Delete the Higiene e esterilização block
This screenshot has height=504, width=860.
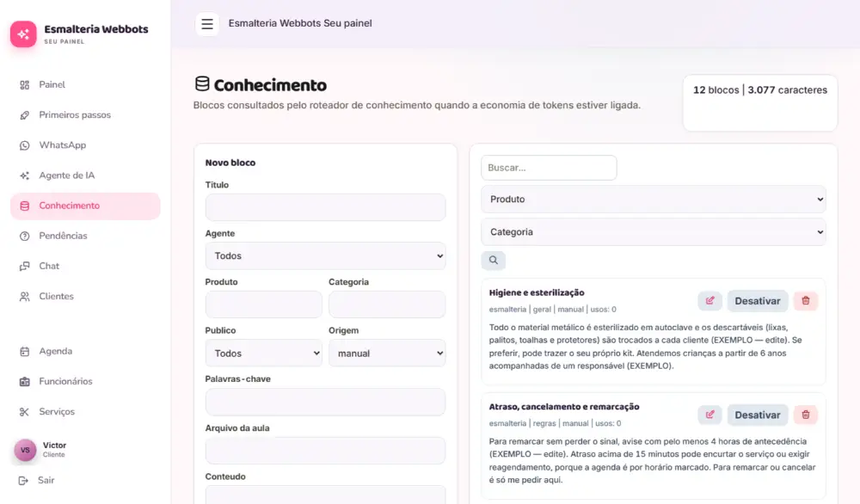point(806,300)
